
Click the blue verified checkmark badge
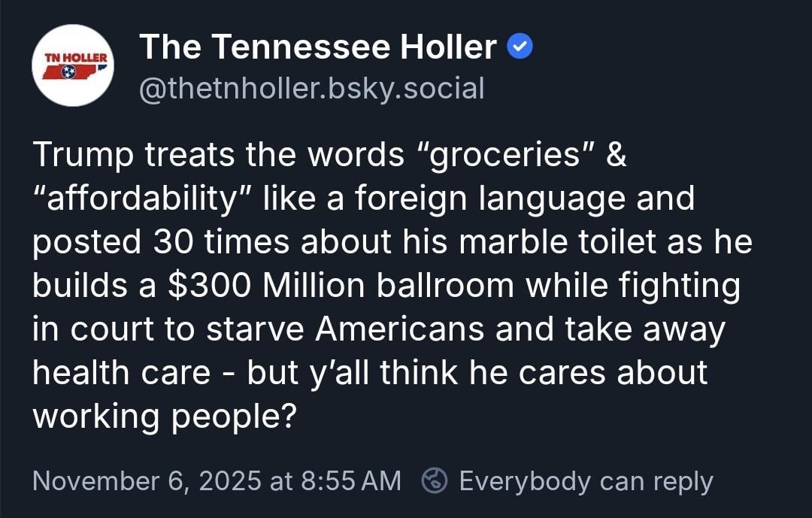tap(520, 48)
